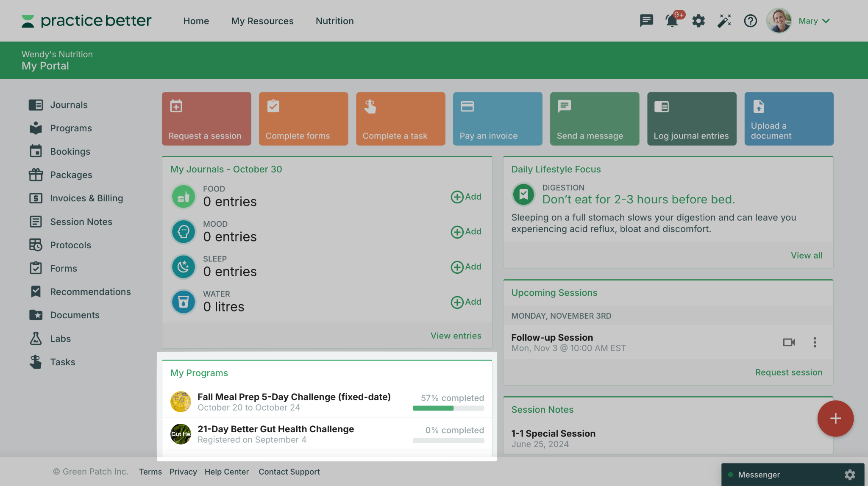Viewport: 868px width, 486px height.
Task: Open Messenger settings gear icon
Action: [x=849, y=475]
